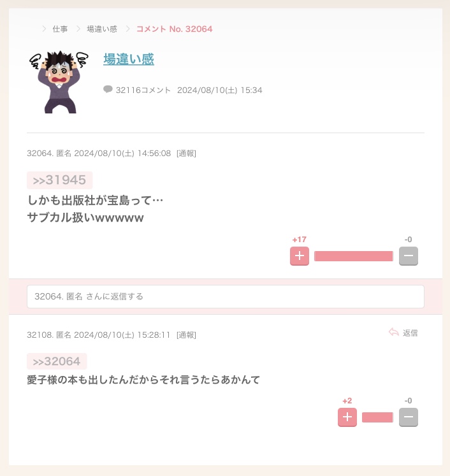
Task: Select コメント No. 32064 breadcrumb
Action: click(174, 29)
